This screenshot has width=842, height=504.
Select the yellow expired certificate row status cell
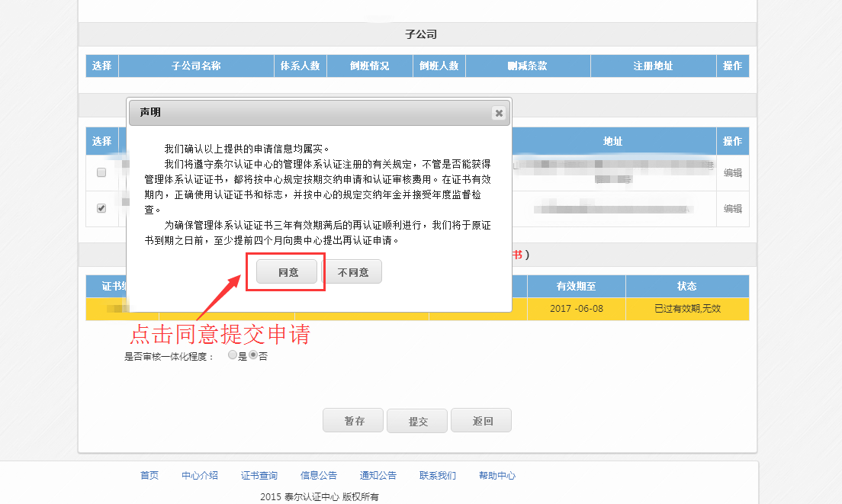[686, 309]
